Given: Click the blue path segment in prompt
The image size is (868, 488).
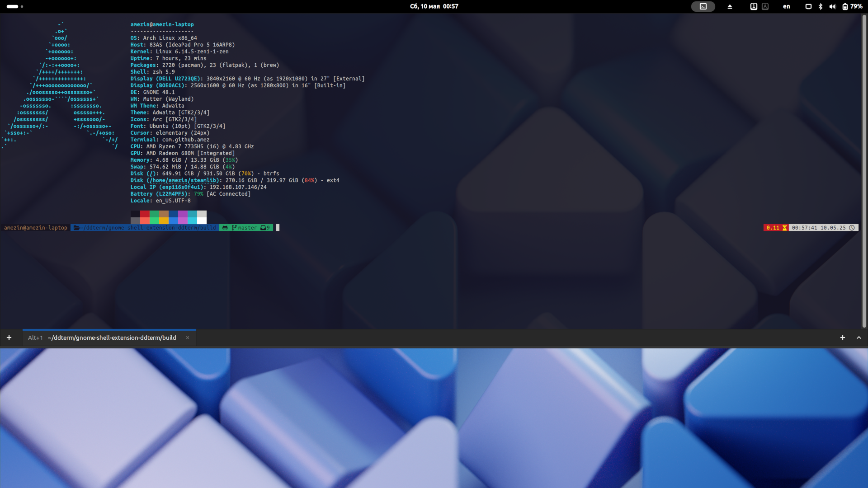Looking at the screenshot, I should tap(145, 228).
